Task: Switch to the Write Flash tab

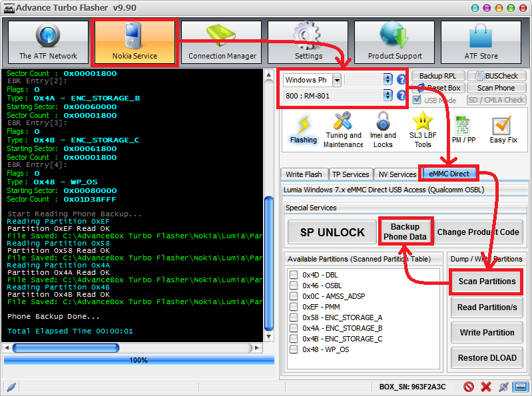Action: (x=304, y=174)
